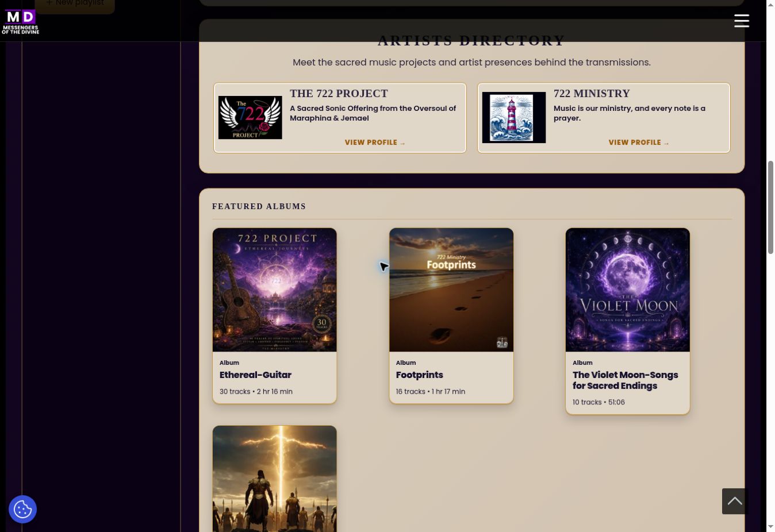Open The 722 Project heading
The height and width of the screenshot is (532, 775).
pyautogui.click(x=339, y=94)
